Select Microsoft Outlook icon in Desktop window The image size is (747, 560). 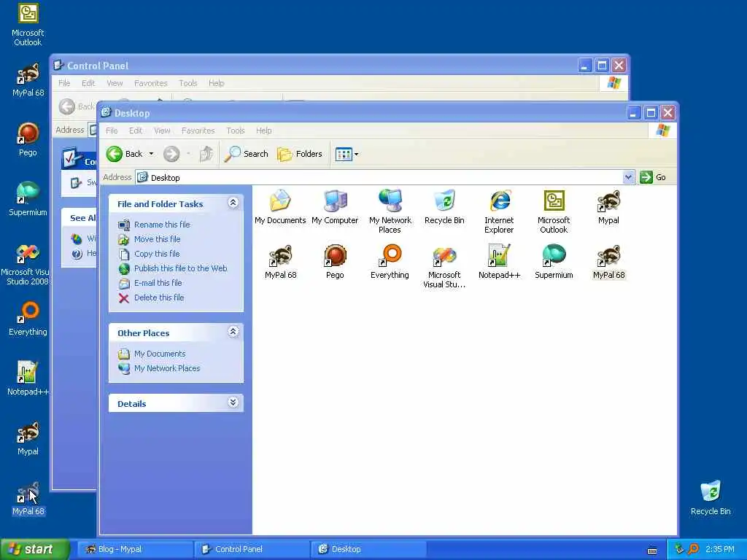tap(554, 211)
